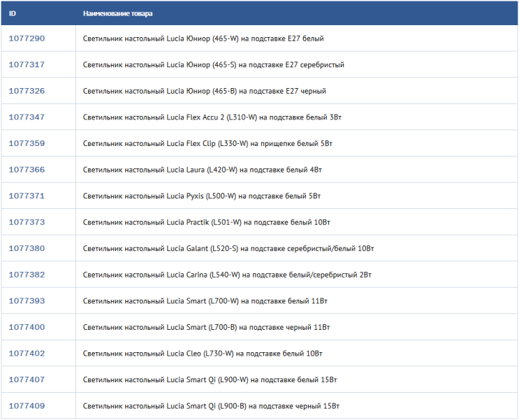Select the Lucia Practik (L501-W) name
519x420 pixels.
[207, 222]
